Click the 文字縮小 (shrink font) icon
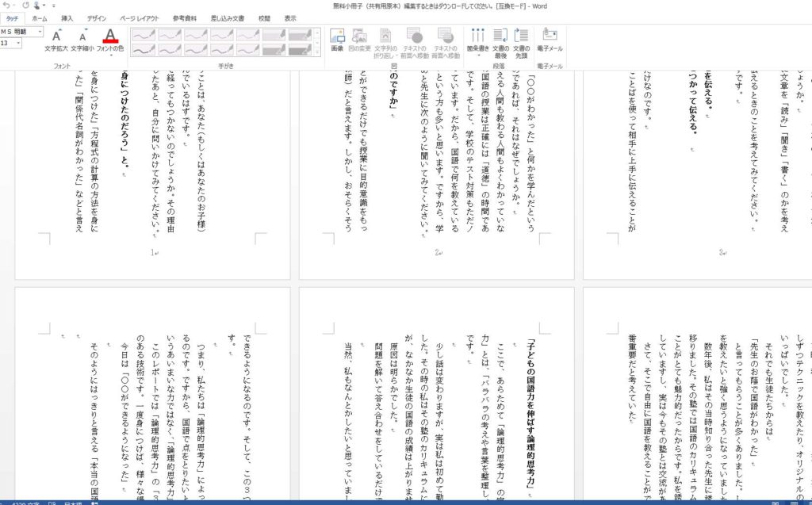The image size is (812, 505). tap(82, 36)
